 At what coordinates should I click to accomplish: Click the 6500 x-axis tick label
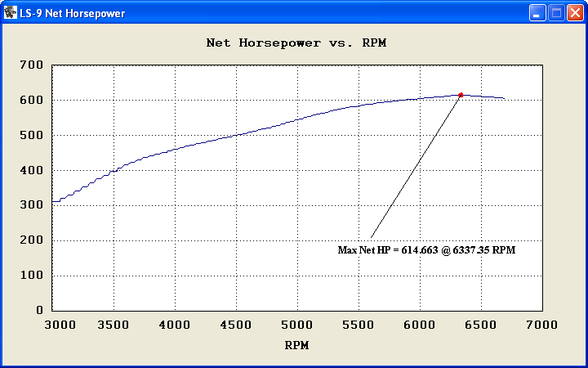pos(481,325)
